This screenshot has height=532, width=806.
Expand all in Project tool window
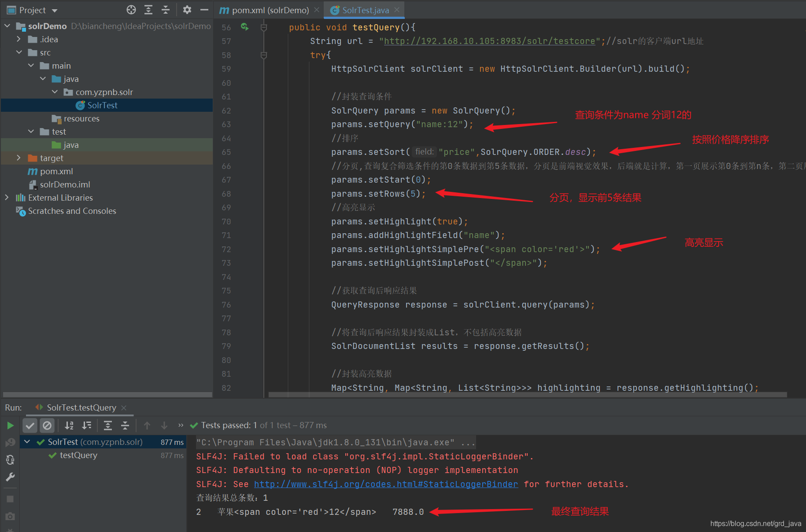pyautogui.click(x=148, y=10)
